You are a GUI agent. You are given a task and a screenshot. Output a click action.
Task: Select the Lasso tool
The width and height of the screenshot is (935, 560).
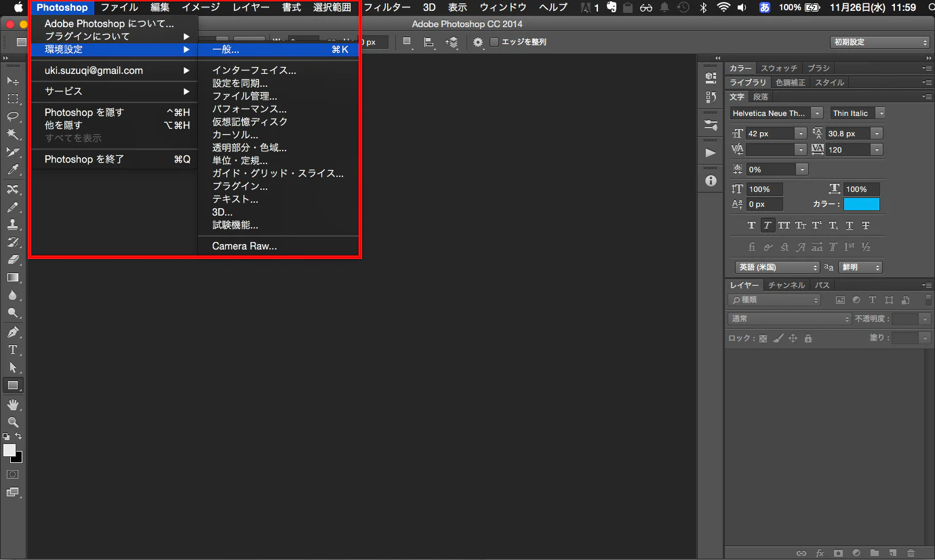click(12, 116)
